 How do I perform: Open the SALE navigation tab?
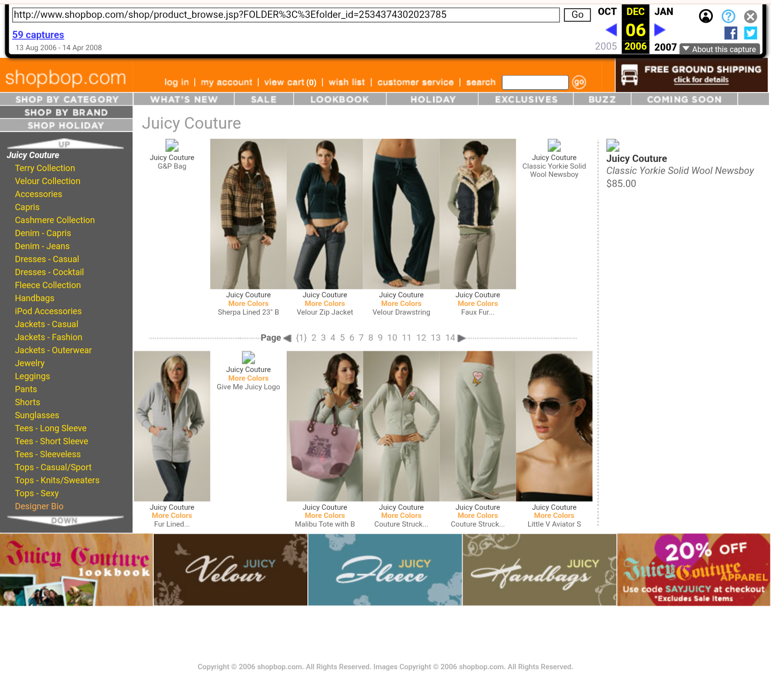[264, 99]
